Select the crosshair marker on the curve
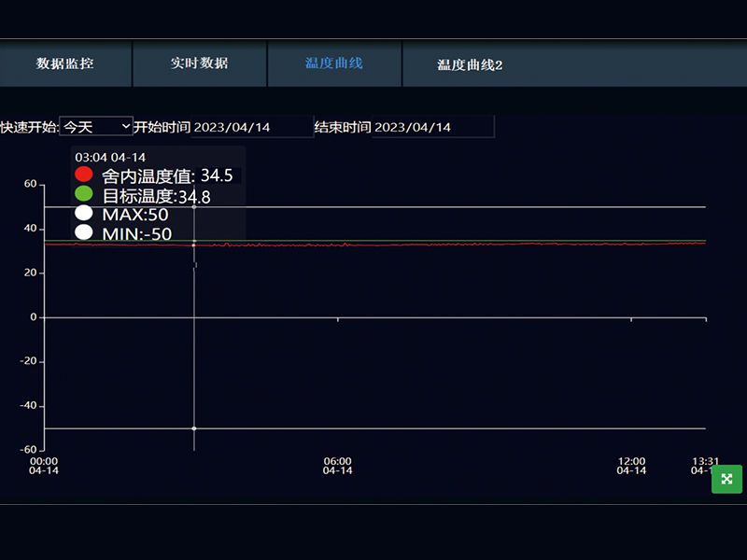The width and height of the screenshot is (747, 560). (194, 244)
